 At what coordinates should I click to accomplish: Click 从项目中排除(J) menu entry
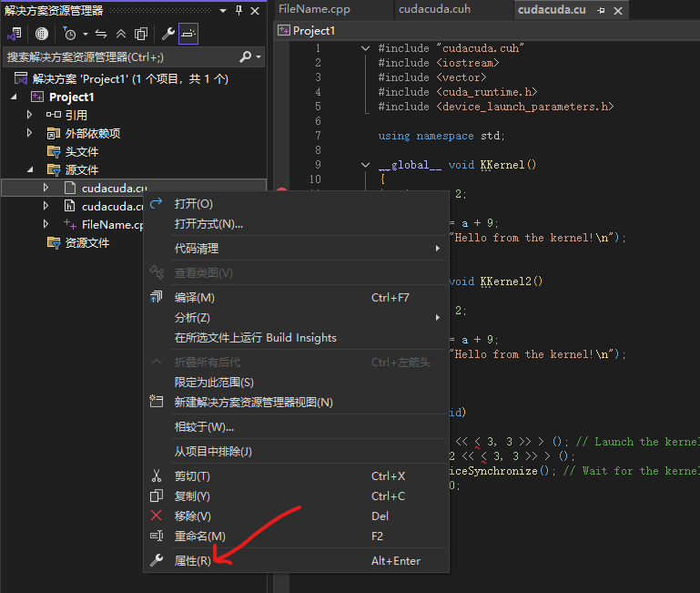213,452
